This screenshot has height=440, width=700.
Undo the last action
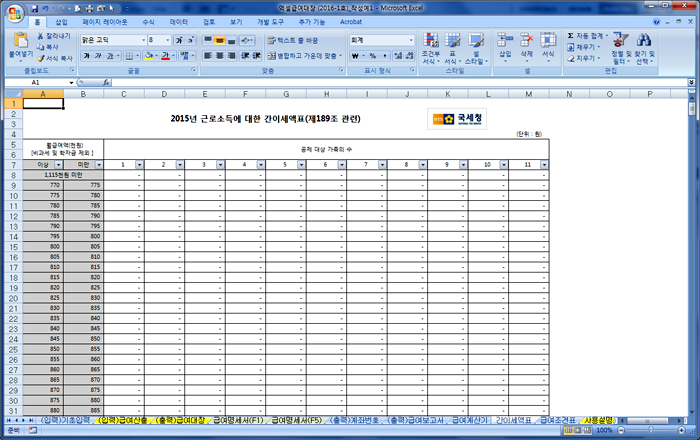point(46,8)
